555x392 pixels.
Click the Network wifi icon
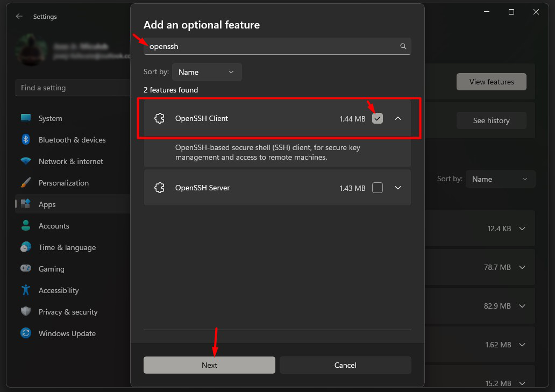click(x=25, y=161)
